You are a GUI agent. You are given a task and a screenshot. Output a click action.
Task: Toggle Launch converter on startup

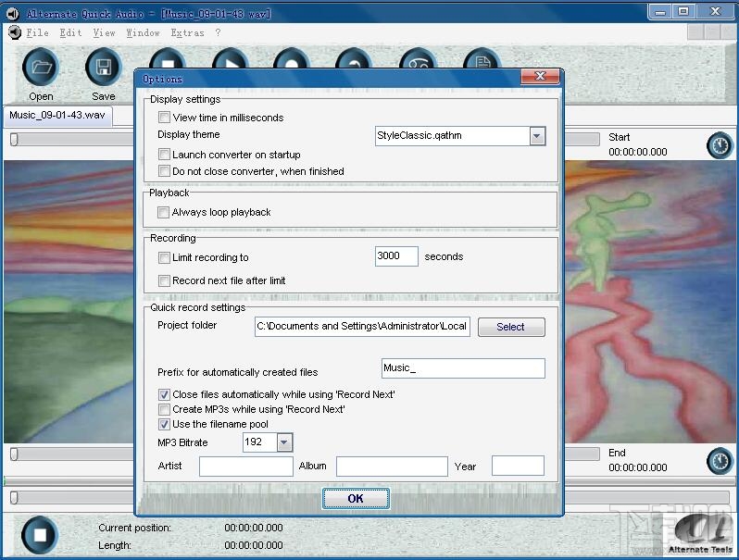pos(164,154)
